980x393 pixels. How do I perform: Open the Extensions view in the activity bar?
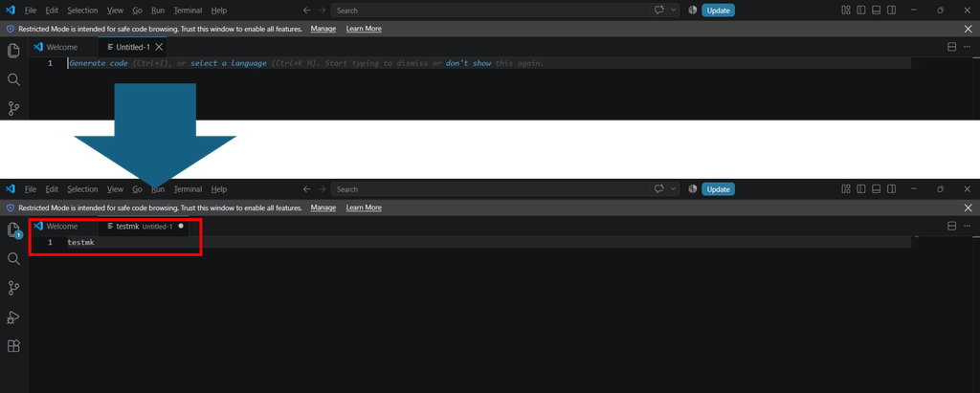[x=13, y=346]
